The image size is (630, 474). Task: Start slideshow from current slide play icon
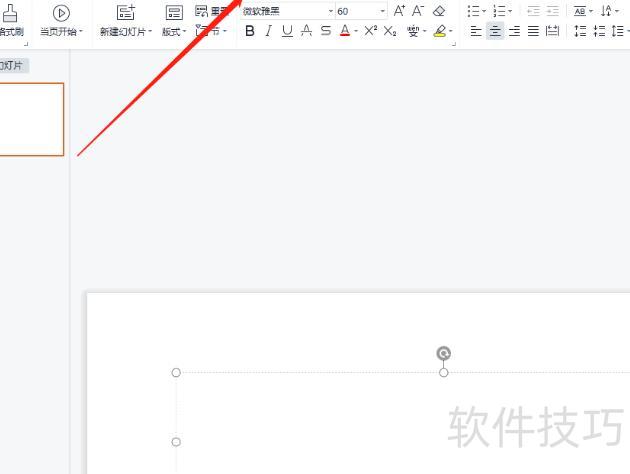[61, 13]
